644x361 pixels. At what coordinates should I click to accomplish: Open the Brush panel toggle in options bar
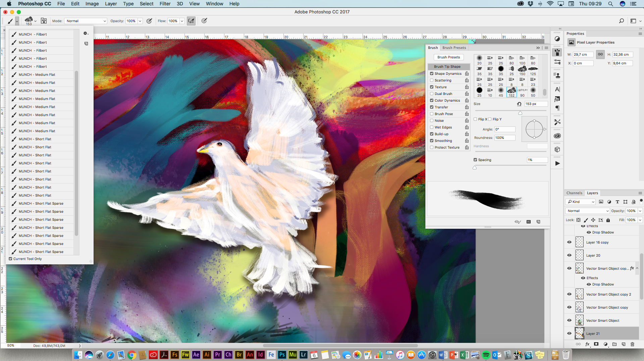(44, 21)
